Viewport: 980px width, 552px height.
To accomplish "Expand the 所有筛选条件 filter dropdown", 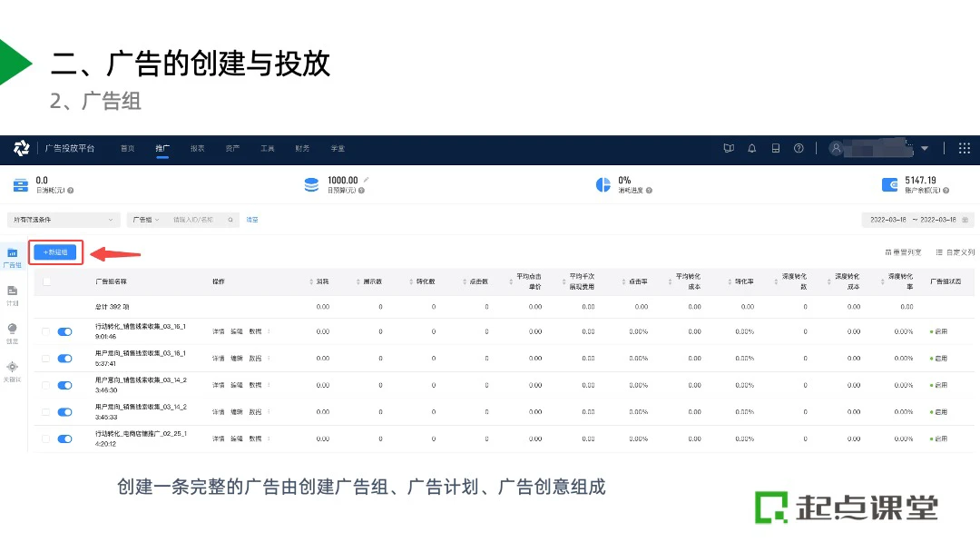I will click(x=63, y=220).
